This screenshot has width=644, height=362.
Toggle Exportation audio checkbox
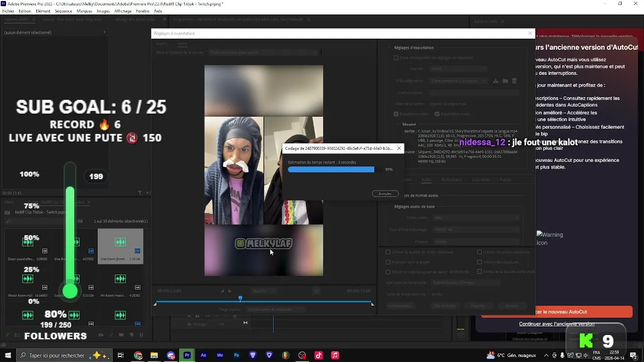click(437, 114)
